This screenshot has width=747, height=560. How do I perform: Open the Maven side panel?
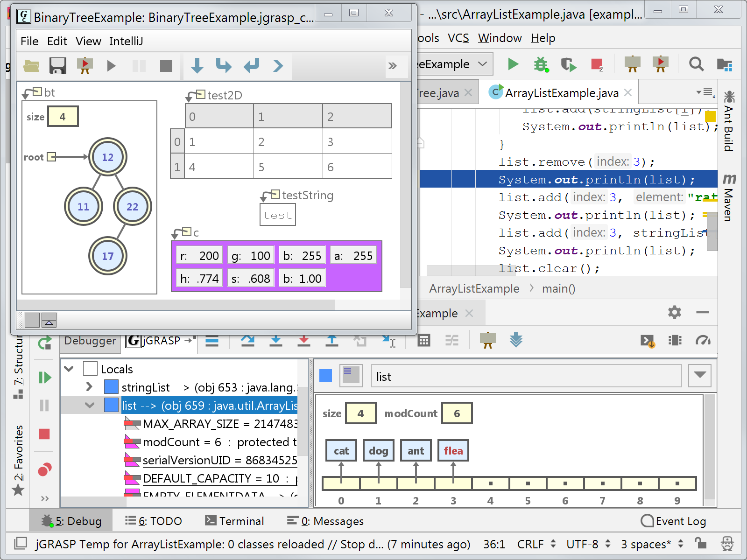(x=729, y=197)
